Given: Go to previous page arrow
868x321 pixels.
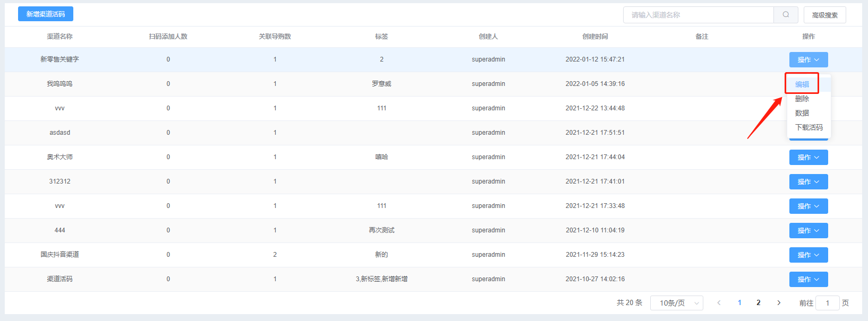Looking at the screenshot, I should coord(719,303).
